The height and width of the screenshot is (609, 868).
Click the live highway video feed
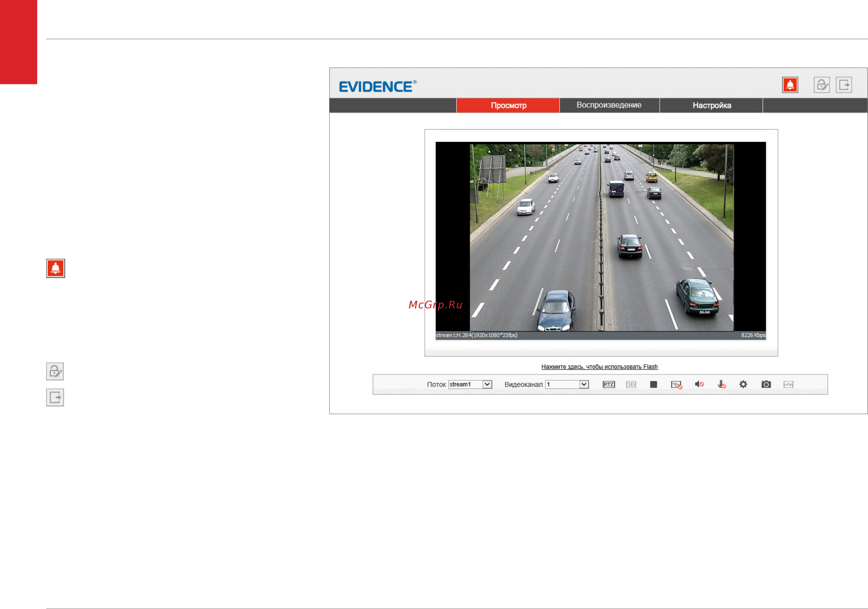(x=601, y=237)
